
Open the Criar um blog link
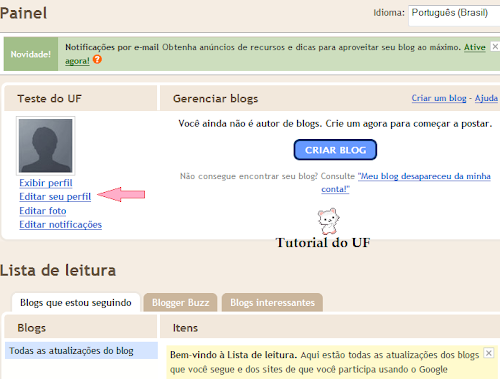click(x=439, y=98)
